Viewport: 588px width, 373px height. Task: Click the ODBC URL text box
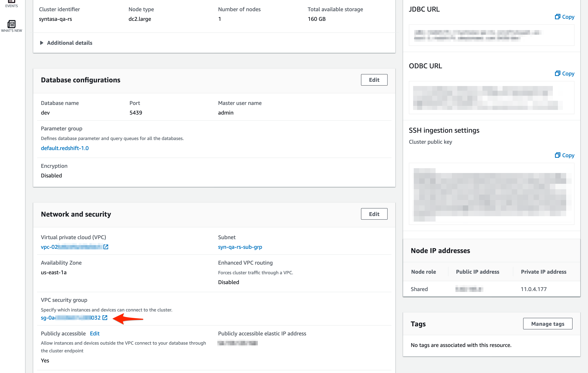[491, 98]
